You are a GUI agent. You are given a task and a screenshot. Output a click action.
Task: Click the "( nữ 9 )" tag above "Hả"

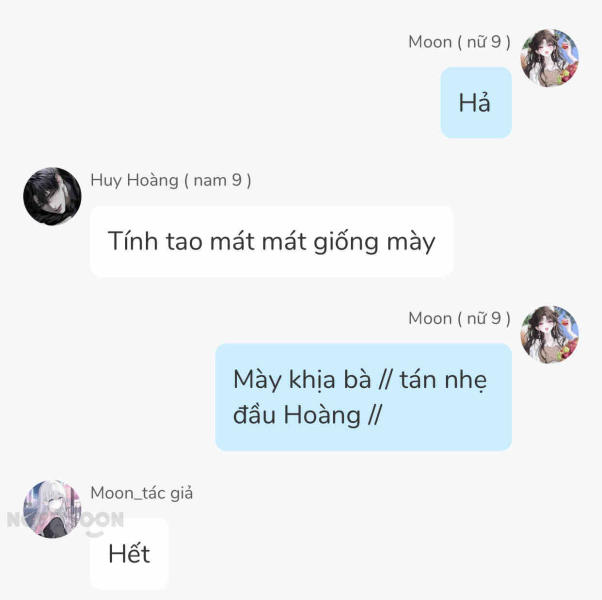pos(484,42)
